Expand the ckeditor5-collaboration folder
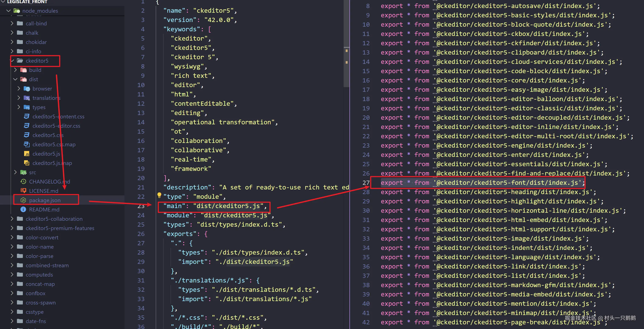The width and height of the screenshot is (644, 329). (12, 219)
